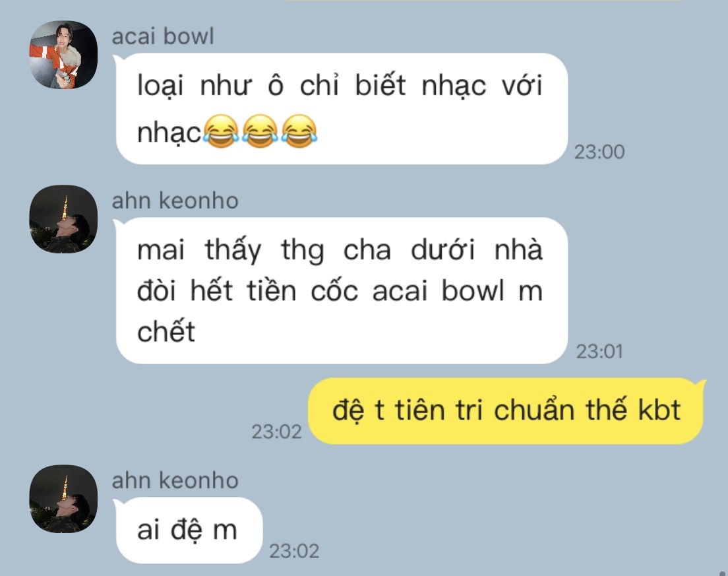Image resolution: width=728 pixels, height=576 pixels.
Task: Select the yellow bubble 'đệ t tiên tri'
Action: click(x=506, y=411)
